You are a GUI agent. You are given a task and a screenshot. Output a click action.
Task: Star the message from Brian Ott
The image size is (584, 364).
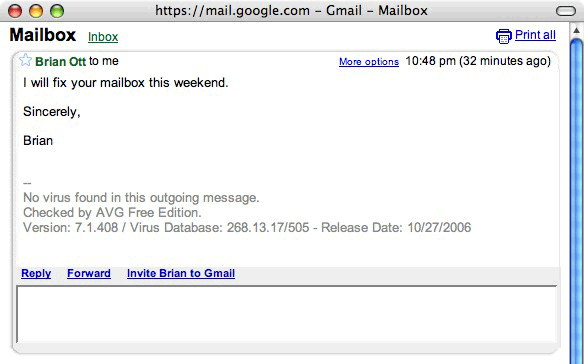(25, 60)
